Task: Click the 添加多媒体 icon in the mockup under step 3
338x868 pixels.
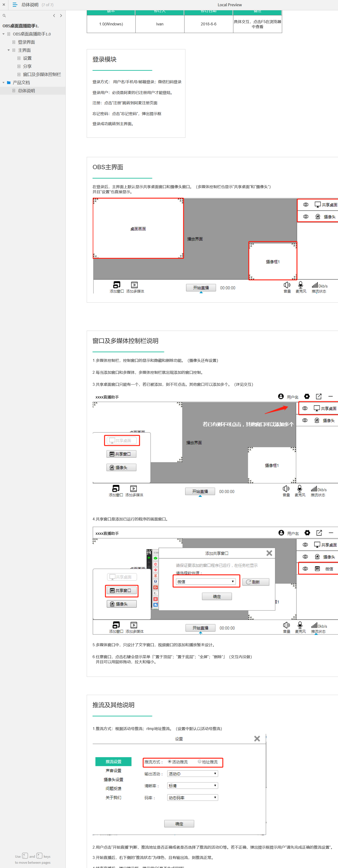Action: click(133, 488)
